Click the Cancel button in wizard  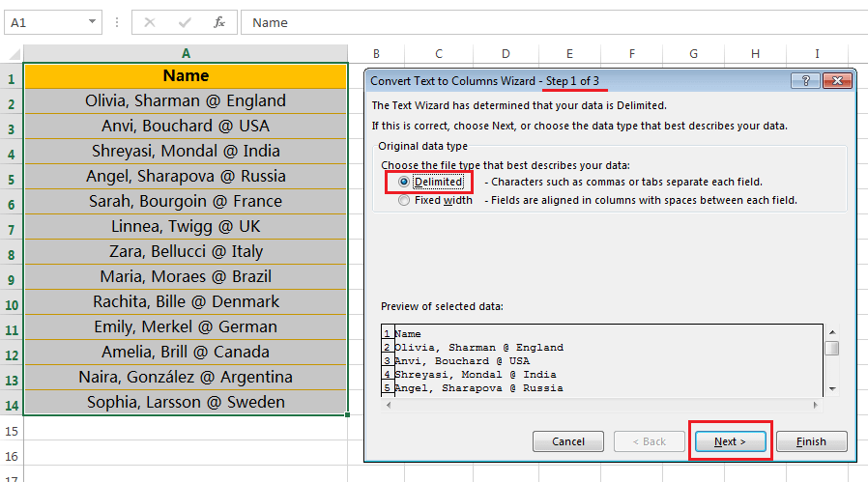[x=568, y=441]
